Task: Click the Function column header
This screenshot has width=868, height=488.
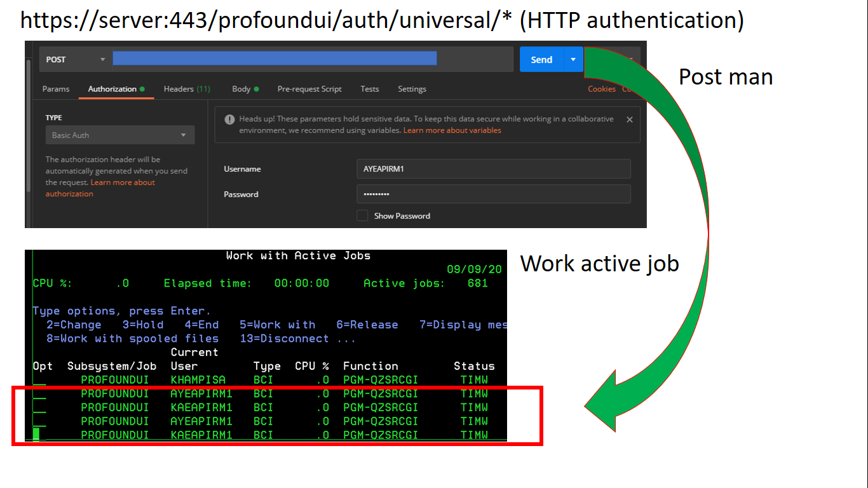Action: point(370,366)
